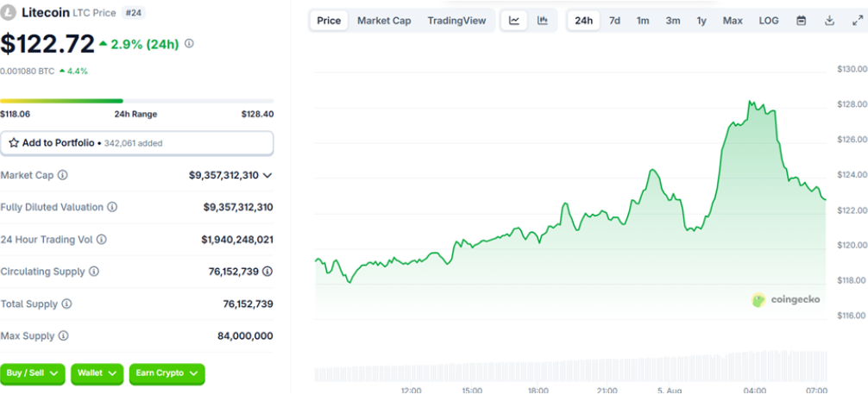The height and width of the screenshot is (401, 868).
Task: Switch to candlestick chart view icon
Action: tap(543, 21)
